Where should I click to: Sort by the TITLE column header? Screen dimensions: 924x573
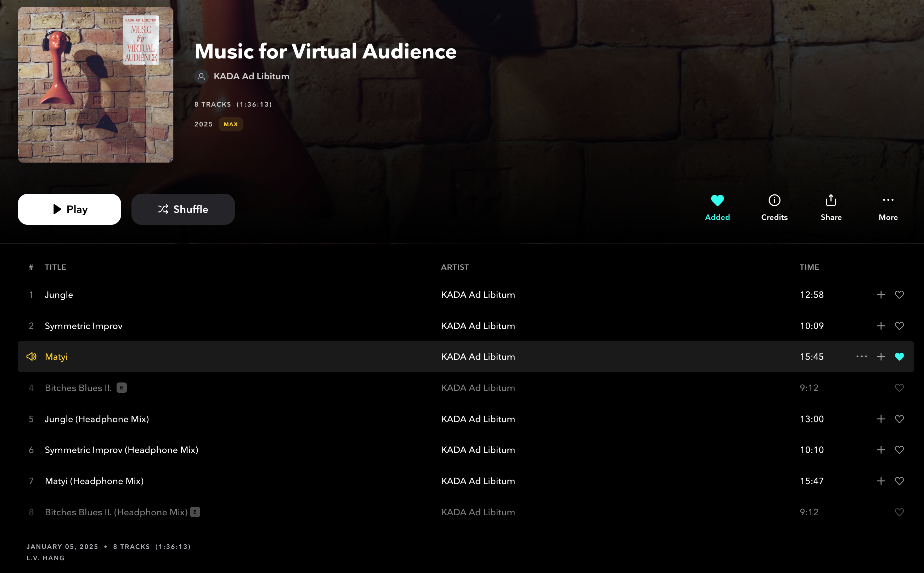[55, 267]
